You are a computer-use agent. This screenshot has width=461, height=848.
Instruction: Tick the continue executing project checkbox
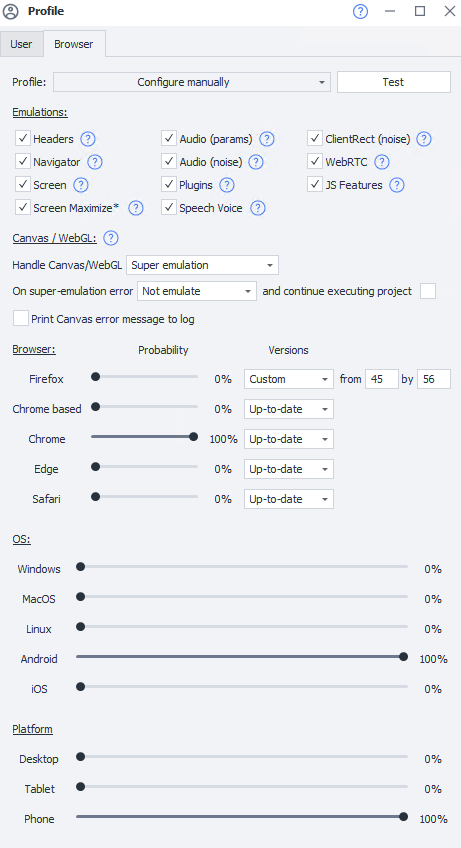click(x=428, y=291)
